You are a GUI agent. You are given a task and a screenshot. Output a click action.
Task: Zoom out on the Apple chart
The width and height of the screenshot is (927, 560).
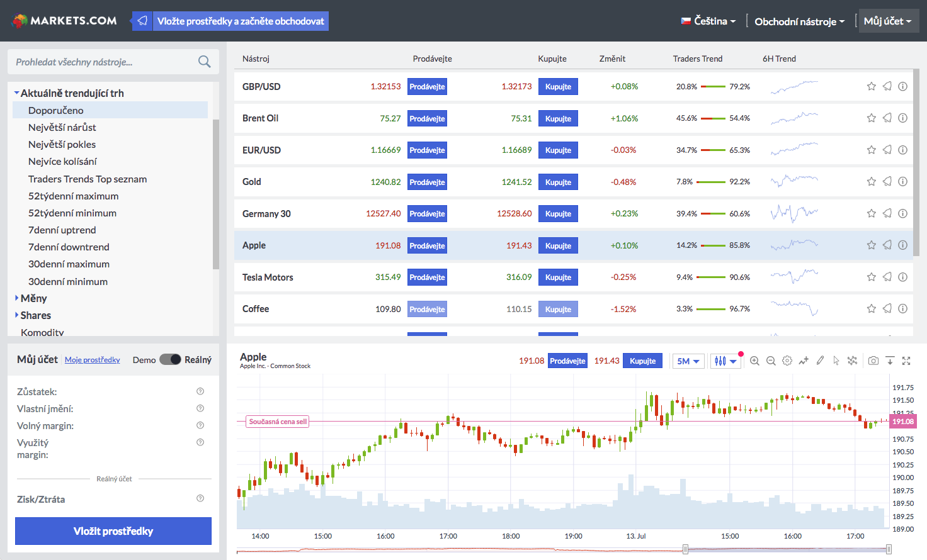pyautogui.click(x=771, y=361)
